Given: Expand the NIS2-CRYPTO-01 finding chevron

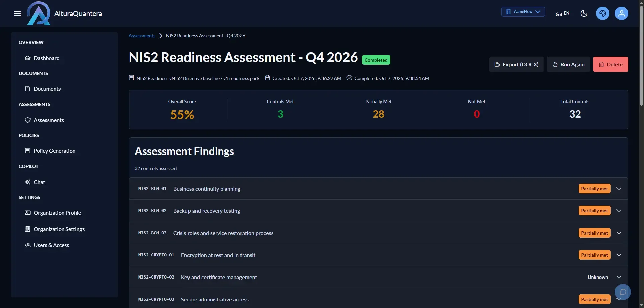Looking at the screenshot, I should coord(619,255).
